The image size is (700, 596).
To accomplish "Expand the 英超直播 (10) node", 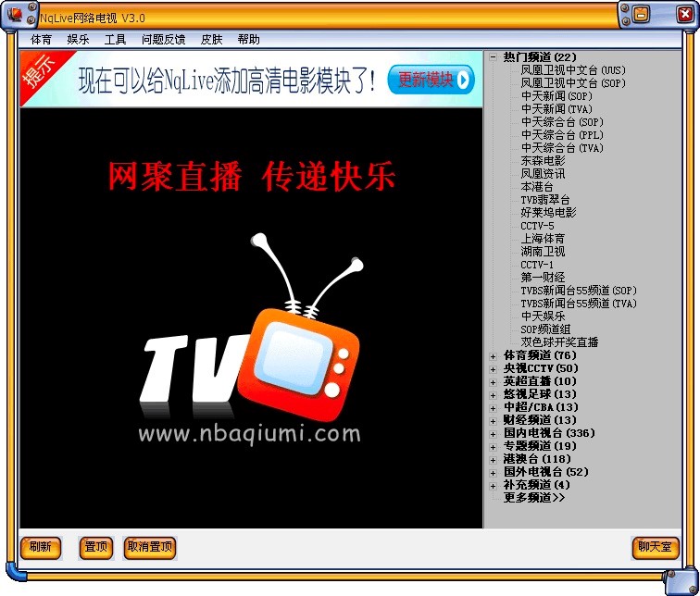I will point(493,382).
